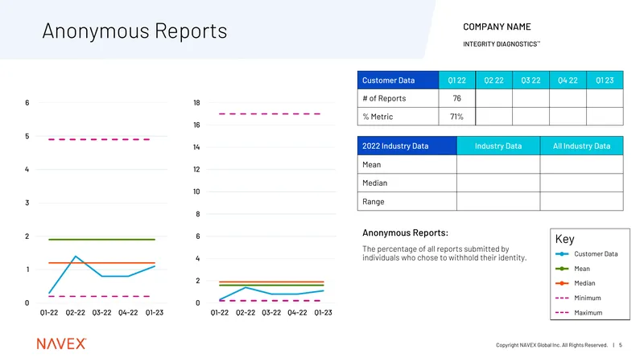Click the dashed maximum line near 17

coord(270,113)
